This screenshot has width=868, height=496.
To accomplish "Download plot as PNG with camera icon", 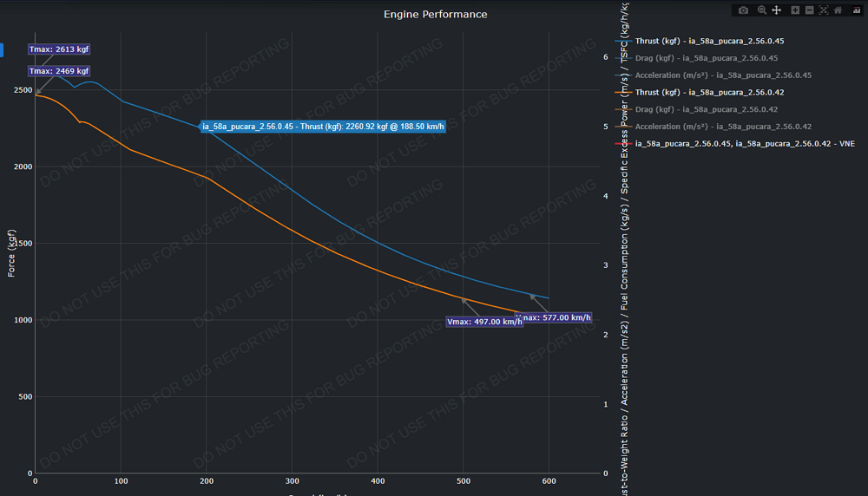I will [744, 10].
